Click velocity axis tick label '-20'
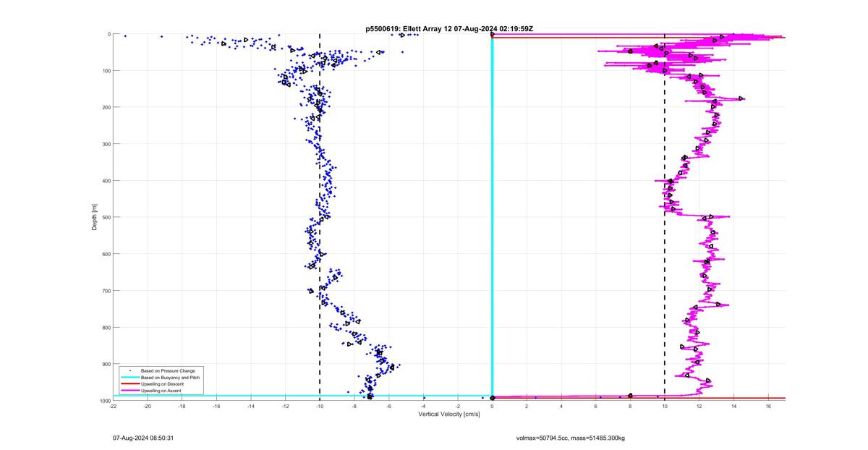 [148, 407]
